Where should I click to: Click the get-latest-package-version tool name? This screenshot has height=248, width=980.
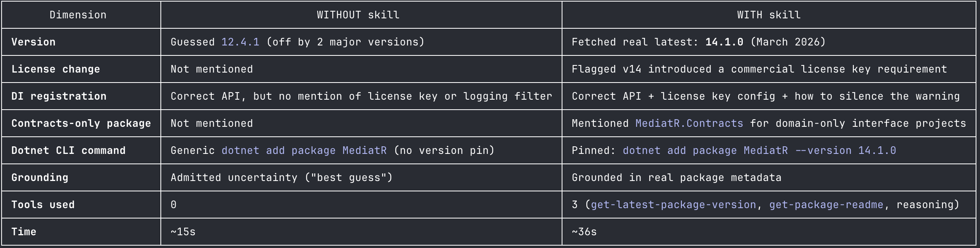click(673, 205)
